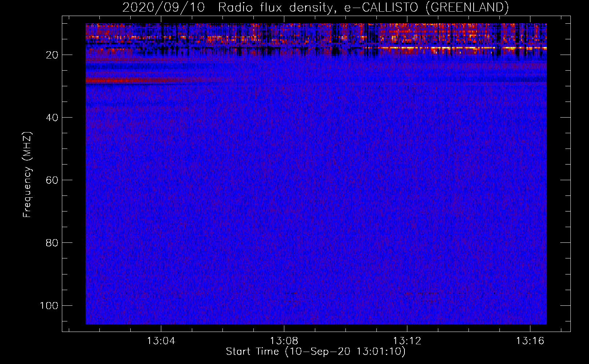Click the 100 frequency tick label

click(x=49, y=305)
